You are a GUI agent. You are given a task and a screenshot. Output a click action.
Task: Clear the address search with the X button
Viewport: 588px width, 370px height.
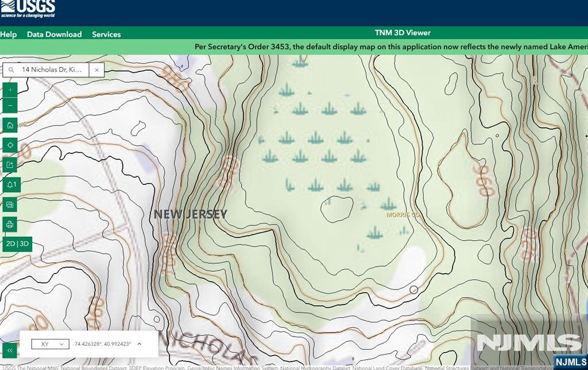coord(96,70)
